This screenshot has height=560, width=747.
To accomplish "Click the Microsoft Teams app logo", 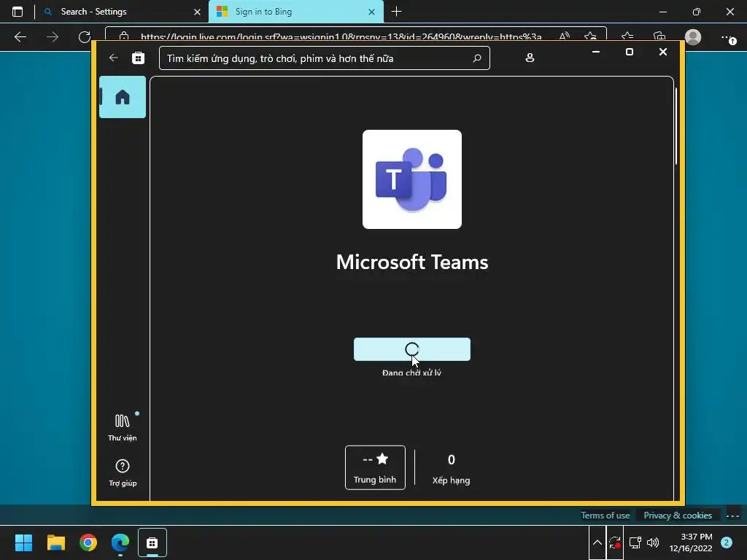I will click(x=412, y=179).
